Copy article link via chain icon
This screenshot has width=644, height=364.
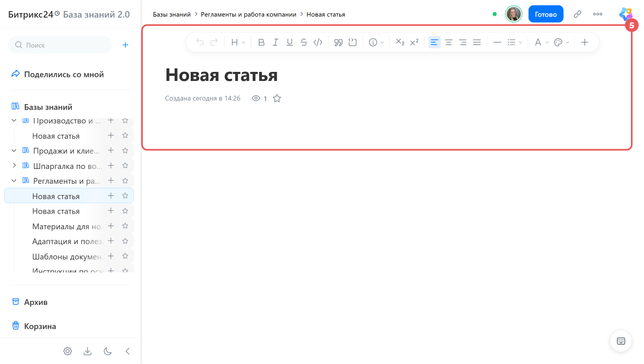578,14
